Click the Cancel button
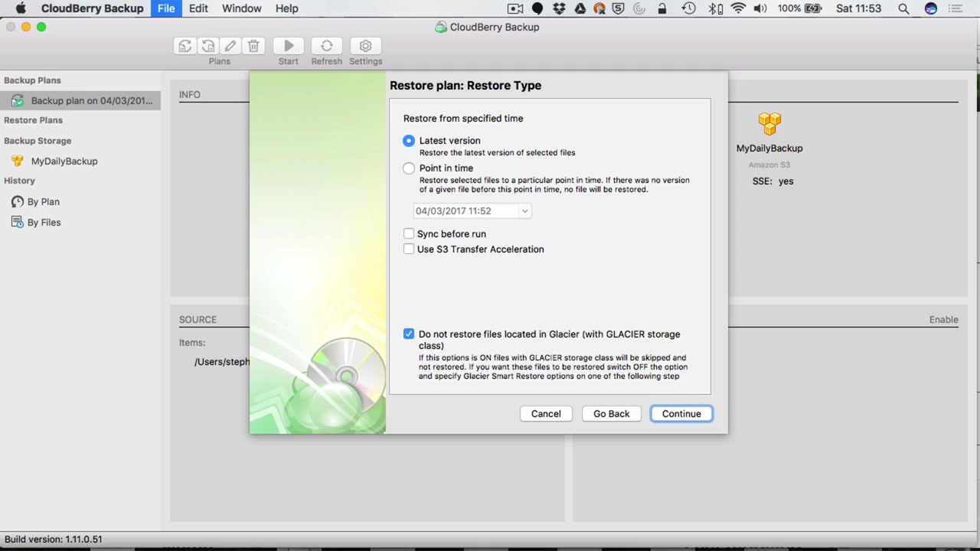 (x=546, y=413)
